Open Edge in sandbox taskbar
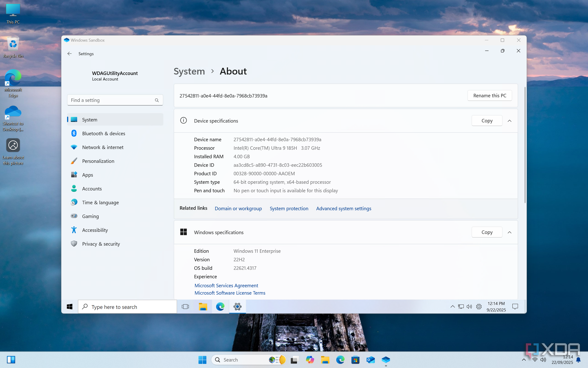Viewport: 588px width, 368px height. 220,307
